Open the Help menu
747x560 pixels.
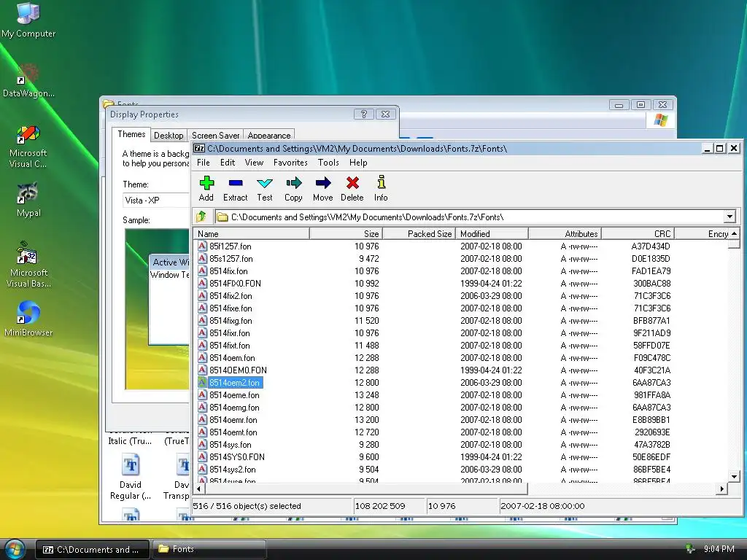click(x=358, y=163)
